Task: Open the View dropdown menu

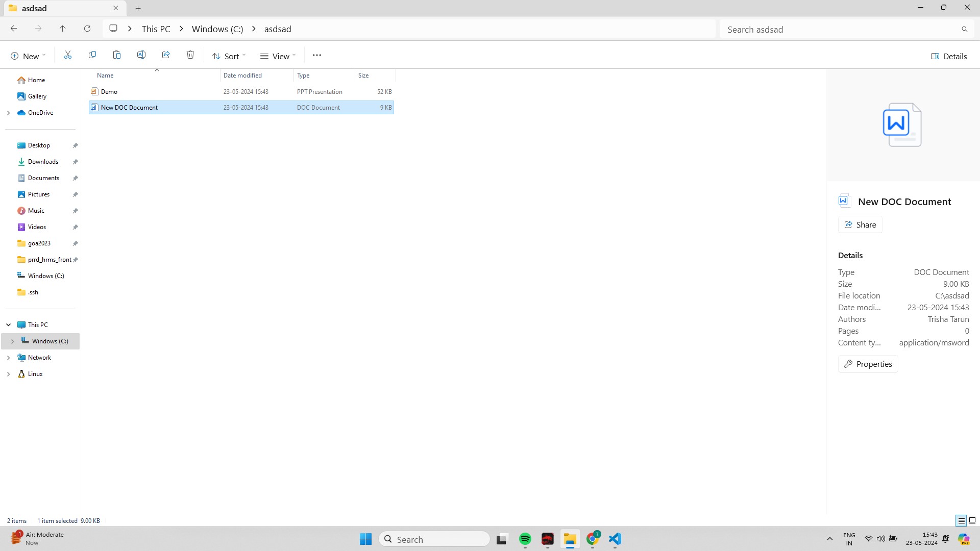Action: (278, 56)
